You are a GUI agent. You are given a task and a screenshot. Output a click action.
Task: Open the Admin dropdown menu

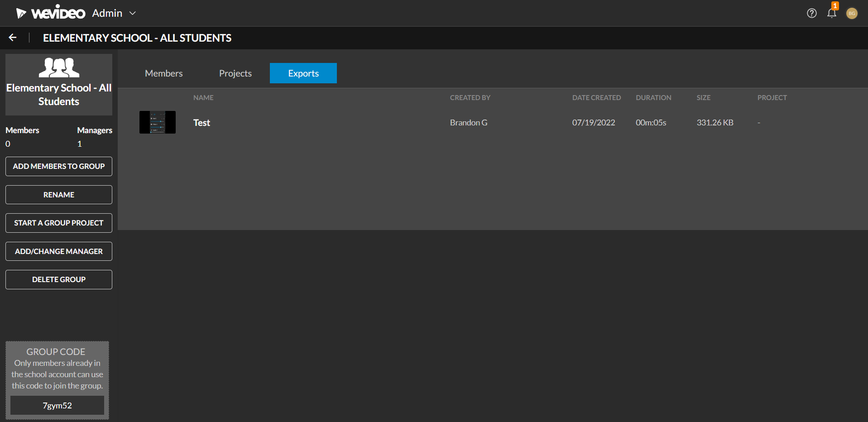click(x=114, y=13)
